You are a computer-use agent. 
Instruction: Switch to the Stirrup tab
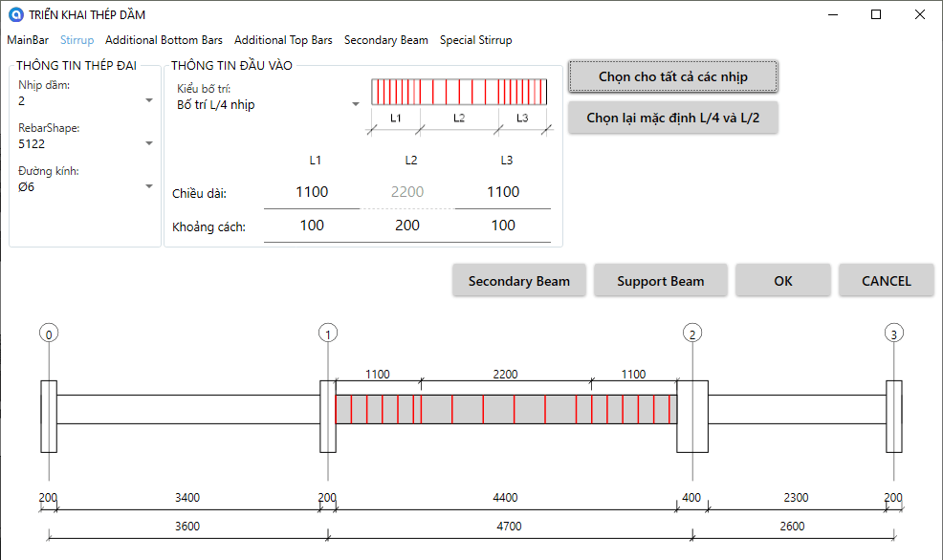tap(77, 40)
